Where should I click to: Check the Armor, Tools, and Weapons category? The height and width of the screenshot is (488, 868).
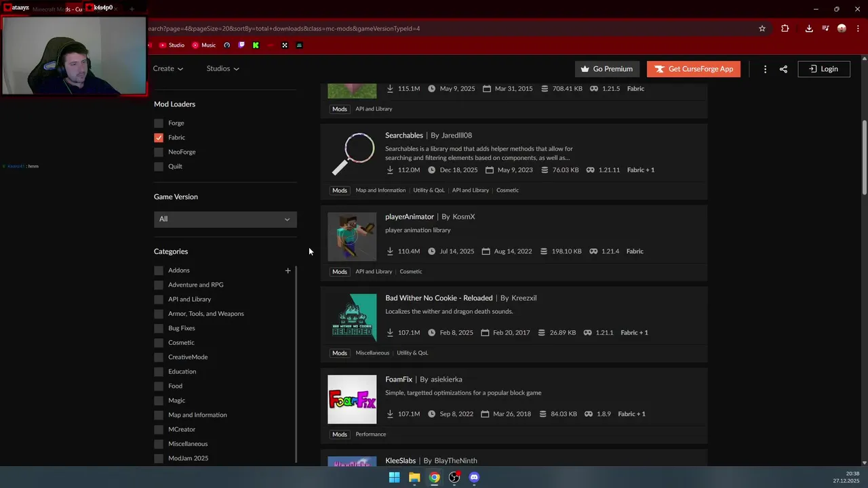[x=159, y=314]
